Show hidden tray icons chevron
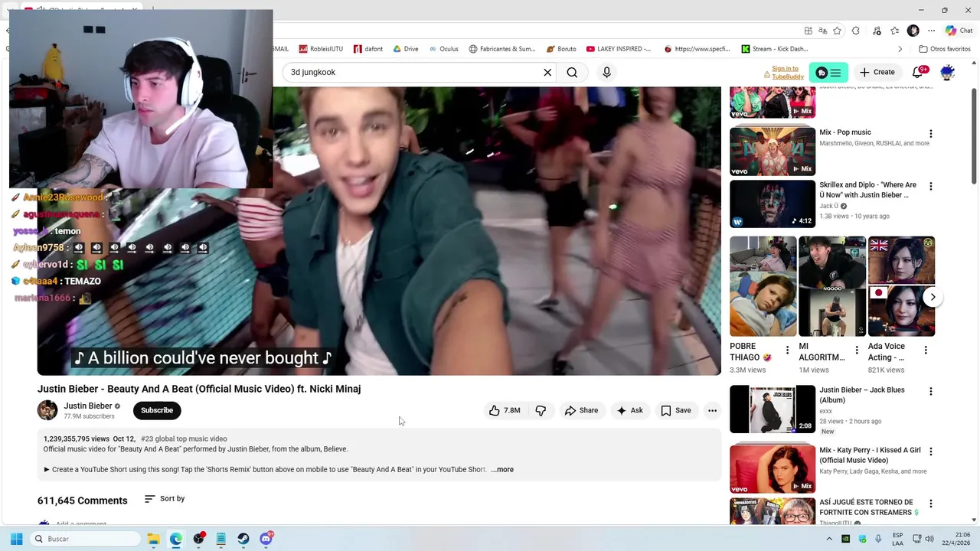 [828, 539]
